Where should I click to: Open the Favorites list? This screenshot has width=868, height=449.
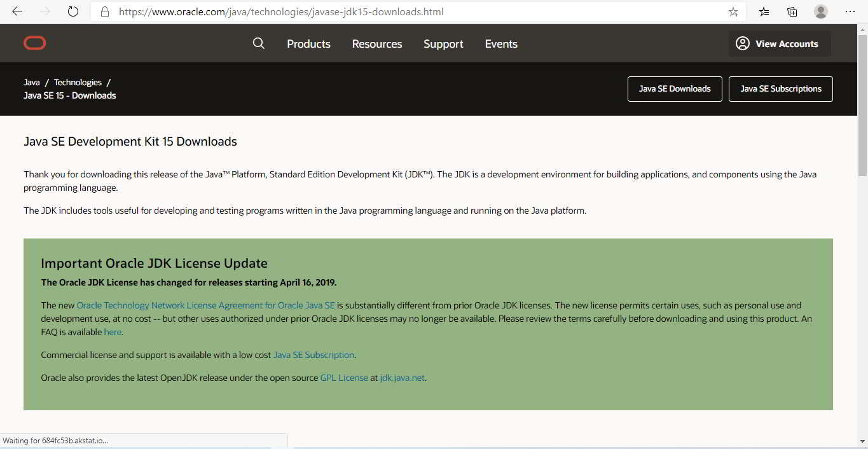pos(764,11)
